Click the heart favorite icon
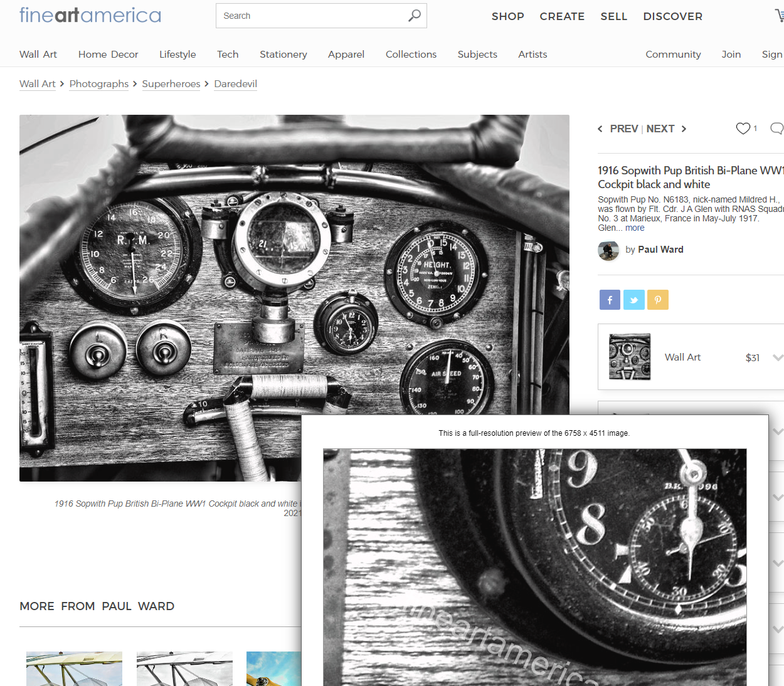784x686 pixels. [743, 129]
